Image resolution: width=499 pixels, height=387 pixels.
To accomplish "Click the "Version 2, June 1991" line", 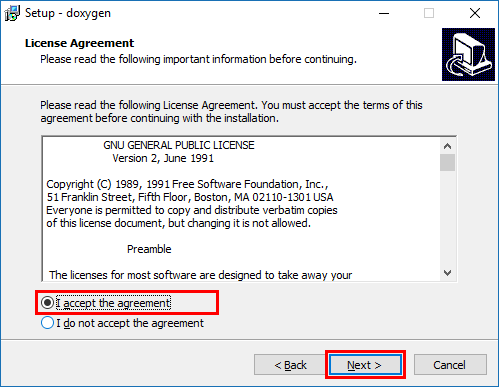I will pos(163,158).
